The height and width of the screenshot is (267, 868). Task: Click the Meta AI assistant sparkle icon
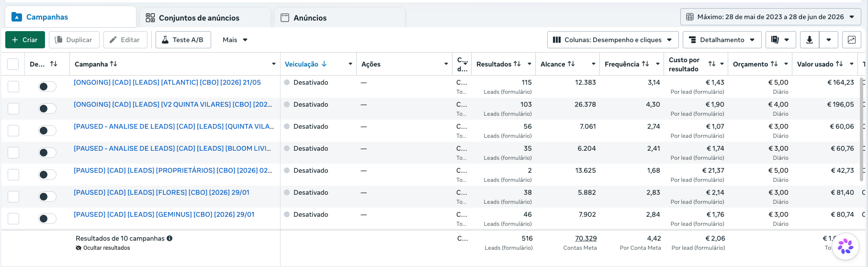click(x=845, y=246)
